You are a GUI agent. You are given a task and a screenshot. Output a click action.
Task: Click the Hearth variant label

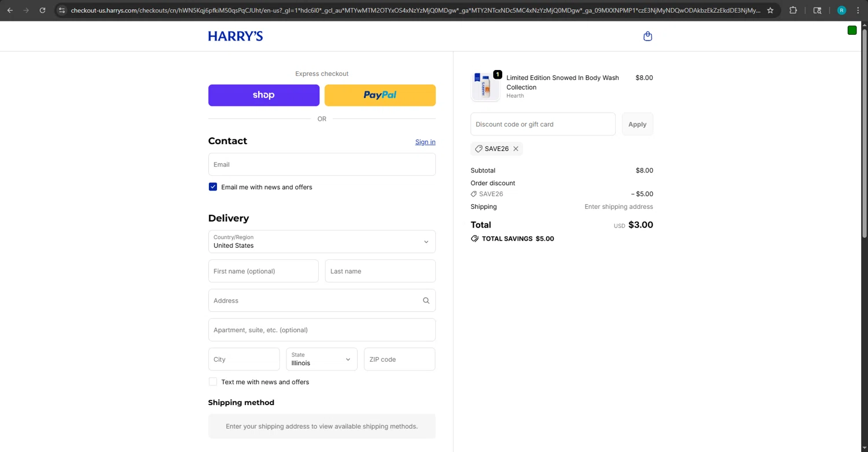pyautogui.click(x=515, y=95)
